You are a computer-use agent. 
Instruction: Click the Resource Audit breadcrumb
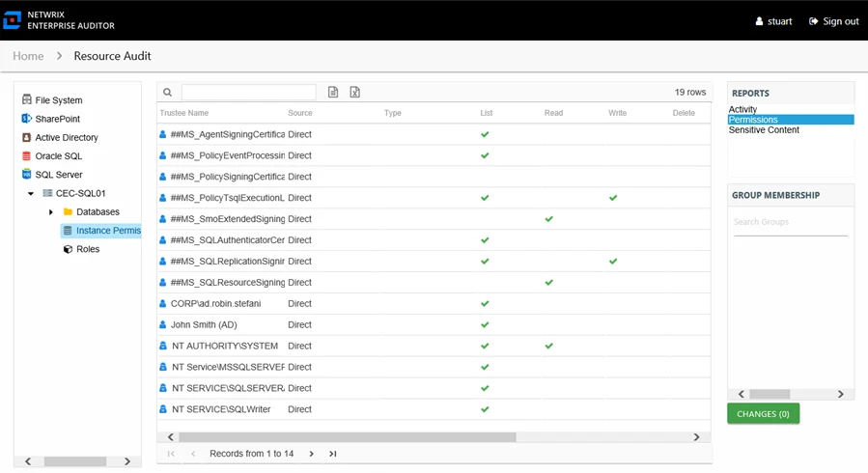coord(112,56)
